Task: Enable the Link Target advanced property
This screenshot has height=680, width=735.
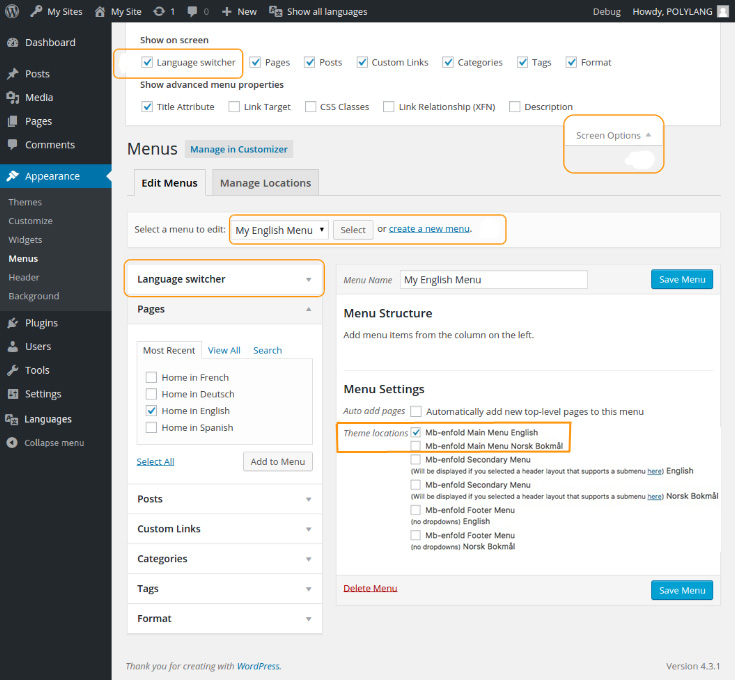Action: click(234, 106)
